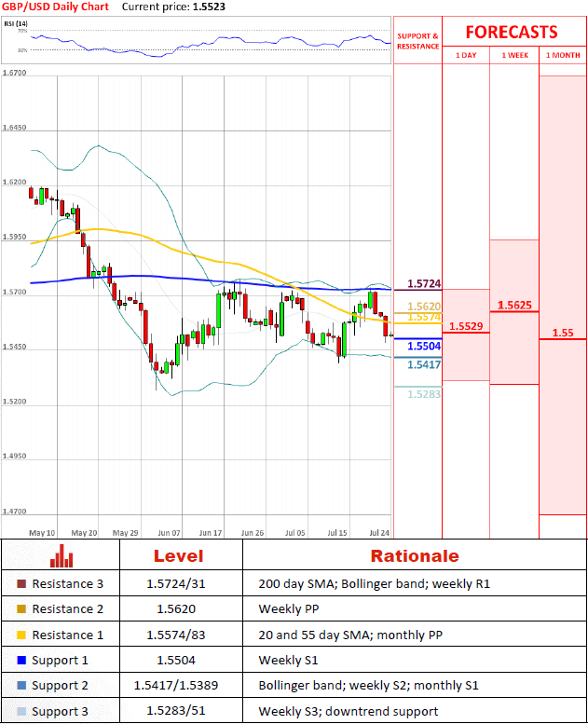
Task: Select the 1 DAY forecast column header
Action: point(466,55)
